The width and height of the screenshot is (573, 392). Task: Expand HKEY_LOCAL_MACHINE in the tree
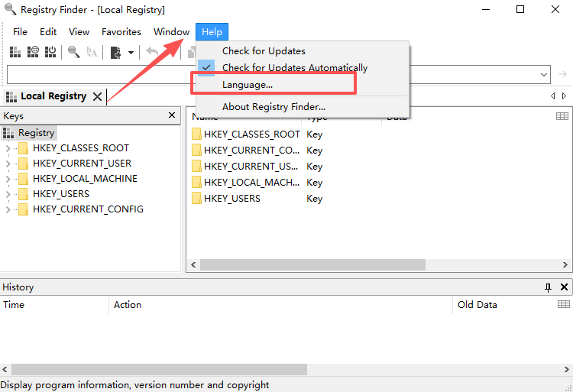(x=8, y=179)
